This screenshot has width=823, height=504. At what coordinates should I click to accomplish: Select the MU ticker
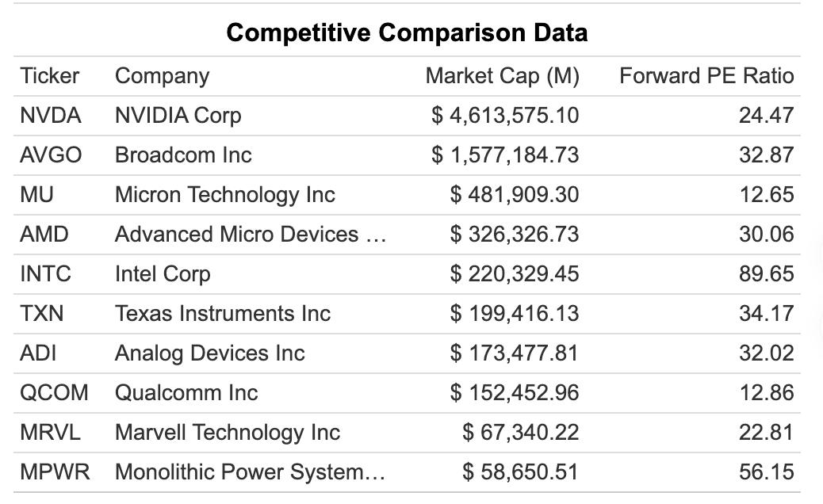coord(36,195)
